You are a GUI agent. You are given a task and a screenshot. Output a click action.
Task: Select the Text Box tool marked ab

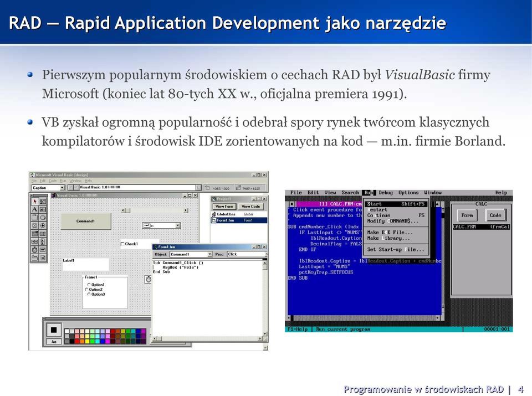[x=43, y=209]
